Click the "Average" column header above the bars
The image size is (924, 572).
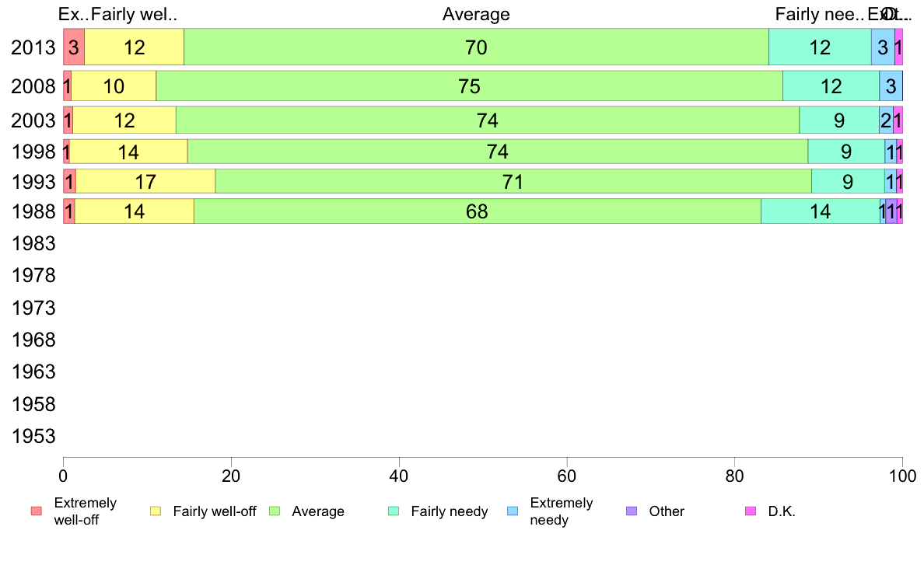476,14
